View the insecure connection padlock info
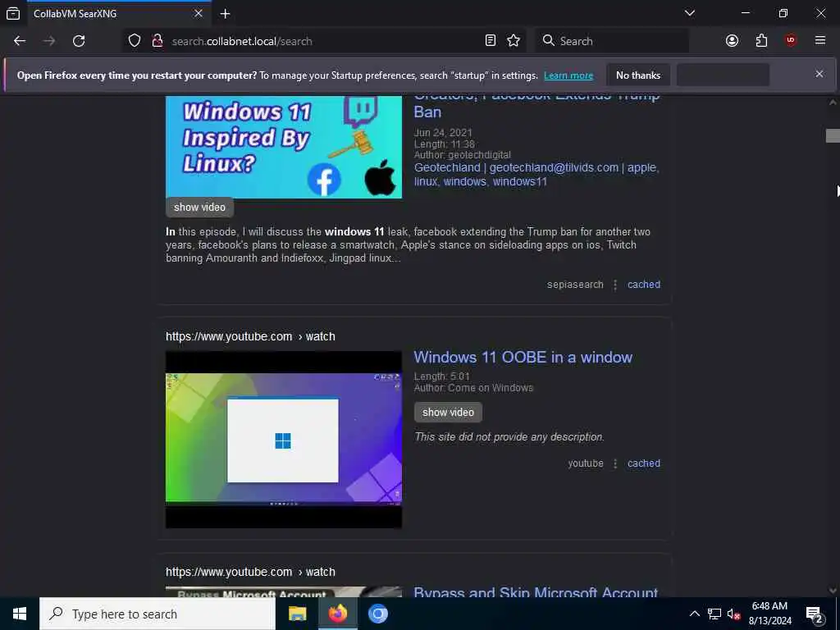Screen dimensions: 840x630 (157, 41)
